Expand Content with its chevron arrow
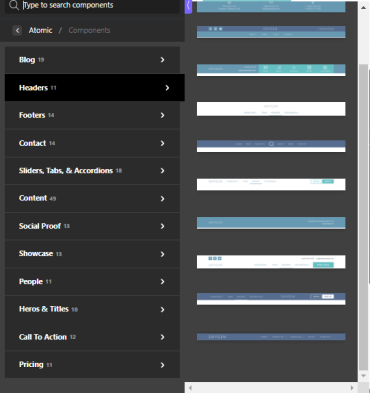This screenshot has height=393, width=370. point(162,199)
